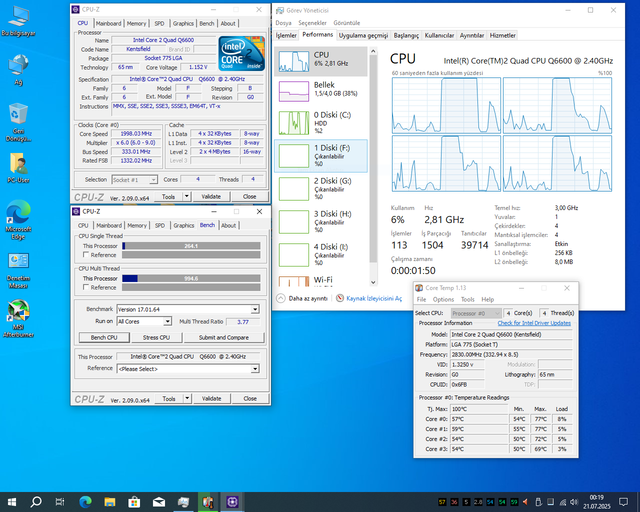Launch MSI Afterburner desktop shortcut
640x512 pixels.
point(18,318)
